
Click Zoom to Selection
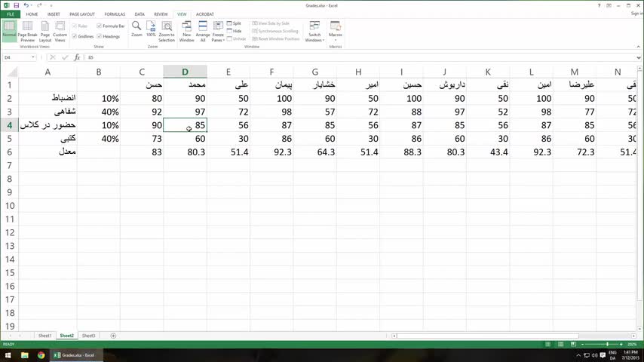pyautogui.click(x=167, y=31)
